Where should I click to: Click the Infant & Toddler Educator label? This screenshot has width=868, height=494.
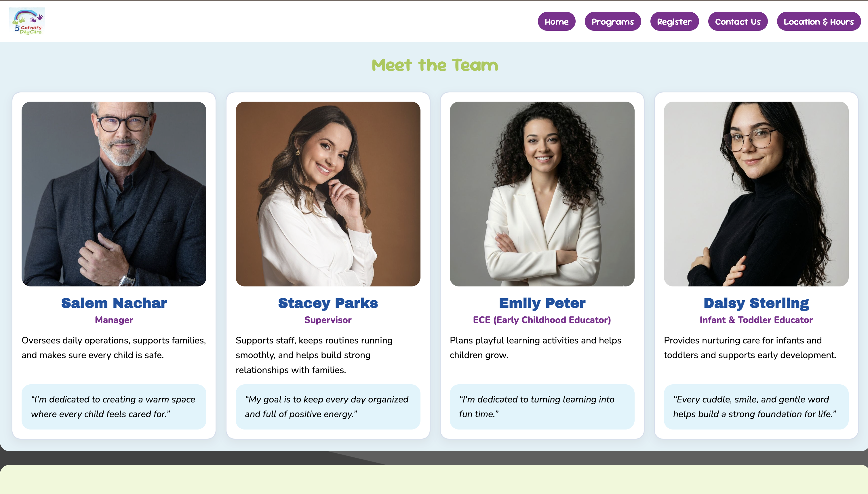pos(756,320)
